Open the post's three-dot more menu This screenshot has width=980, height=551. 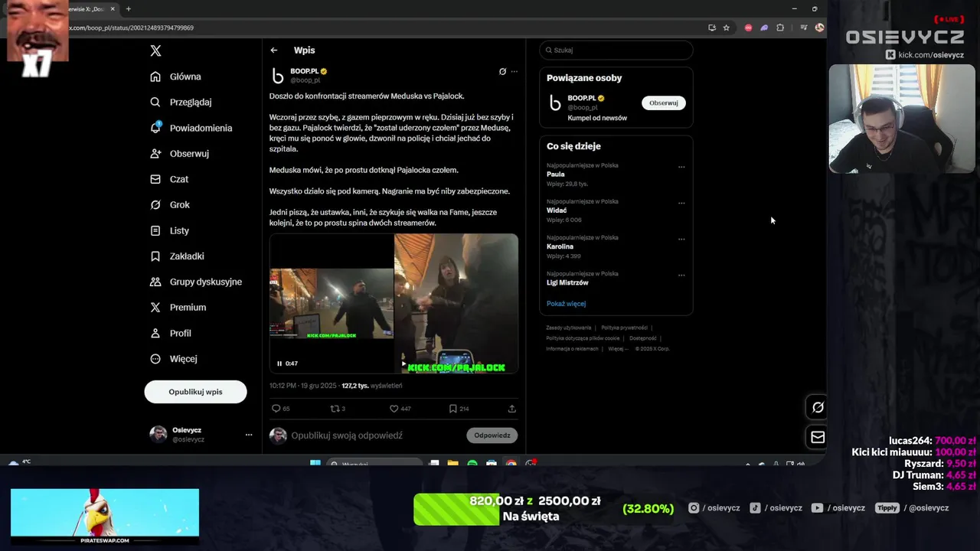(x=514, y=71)
